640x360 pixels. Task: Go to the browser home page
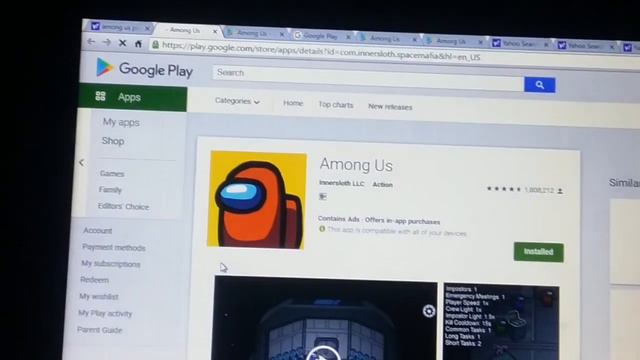pos(138,43)
